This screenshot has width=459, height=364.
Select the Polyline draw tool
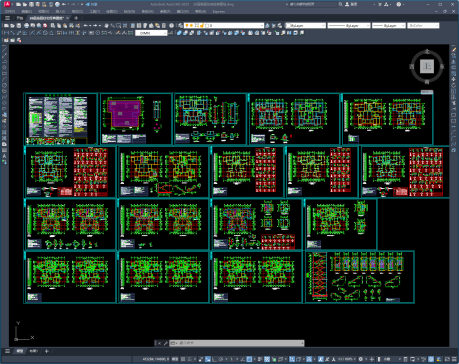point(4,62)
